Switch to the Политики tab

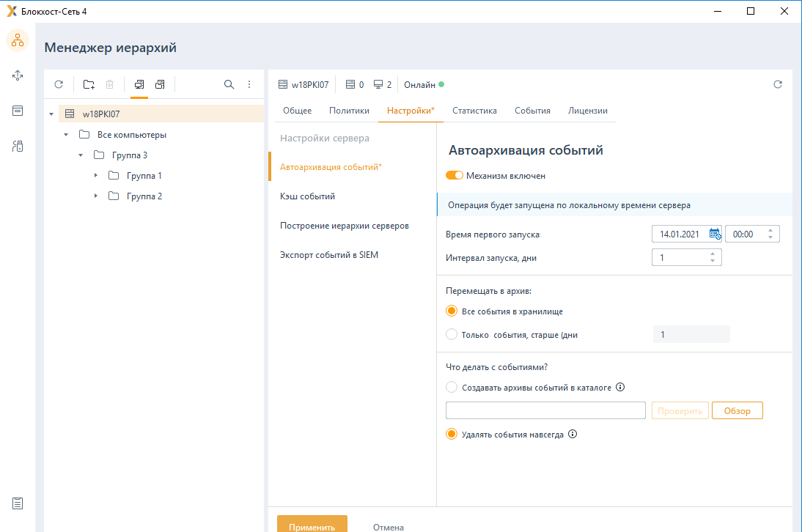[349, 111]
